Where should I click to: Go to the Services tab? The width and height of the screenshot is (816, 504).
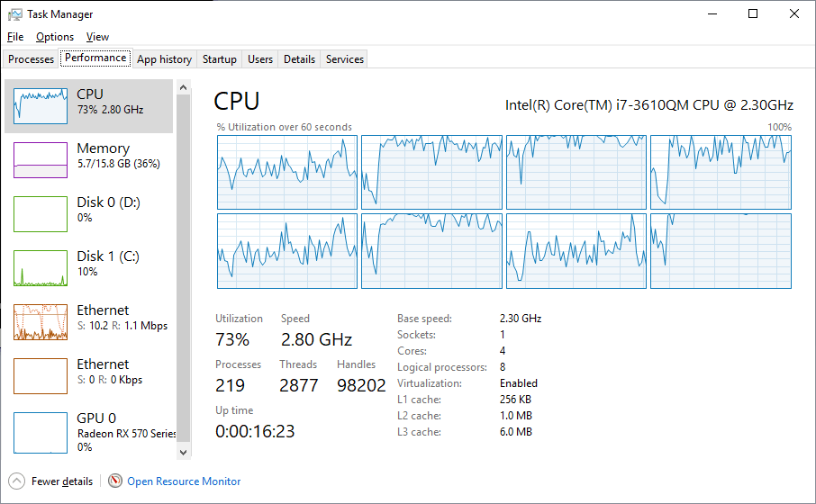click(x=345, y=59)
